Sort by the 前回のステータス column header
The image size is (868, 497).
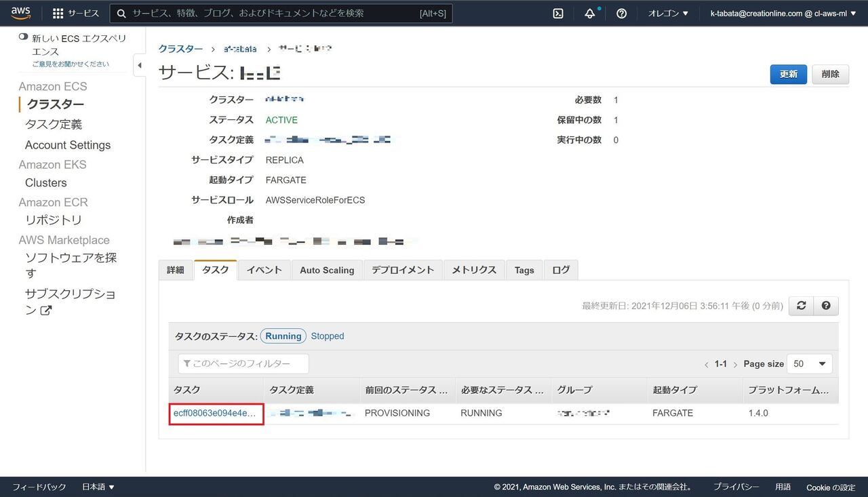click(x=408, y=391)
